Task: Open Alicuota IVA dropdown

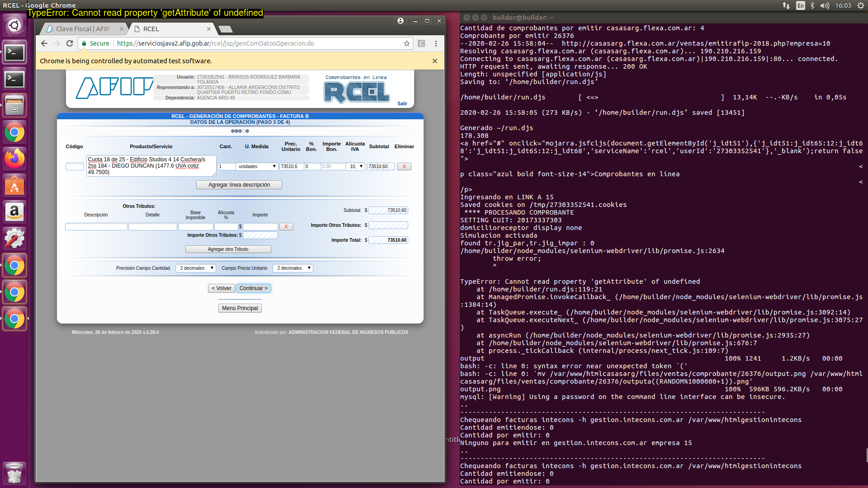Action: point(356,166)
